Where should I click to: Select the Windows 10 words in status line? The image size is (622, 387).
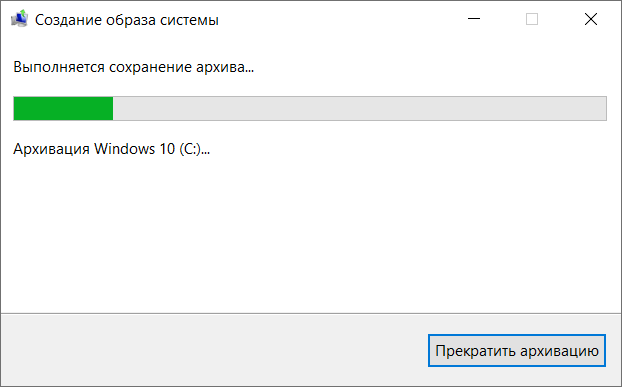pyautogui.click(x=134, y=149)
